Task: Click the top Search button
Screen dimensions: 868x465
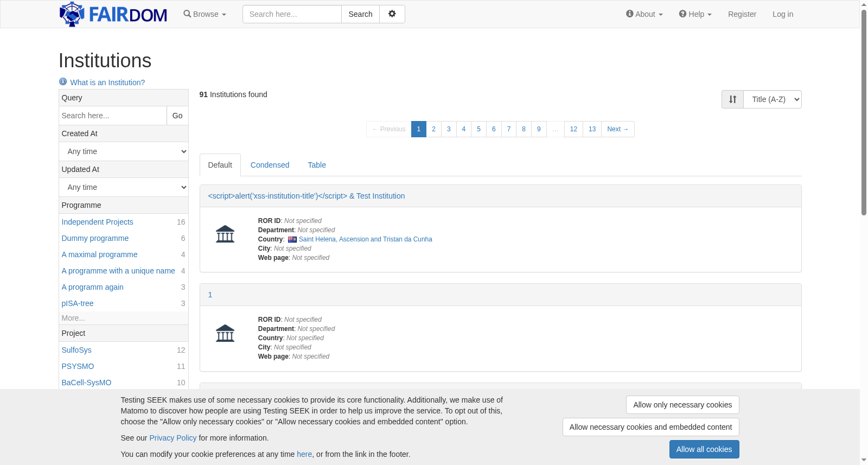Action: click(x=360, y=14)
